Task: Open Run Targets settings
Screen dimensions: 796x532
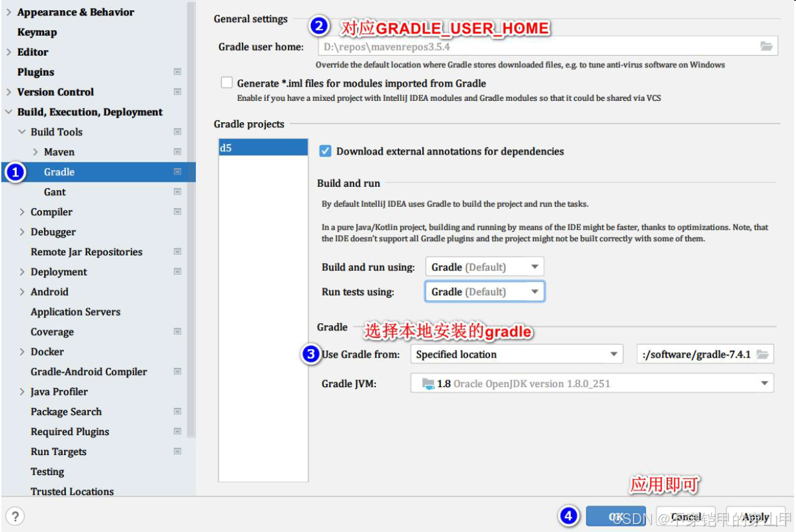Action: pos(58,452)
